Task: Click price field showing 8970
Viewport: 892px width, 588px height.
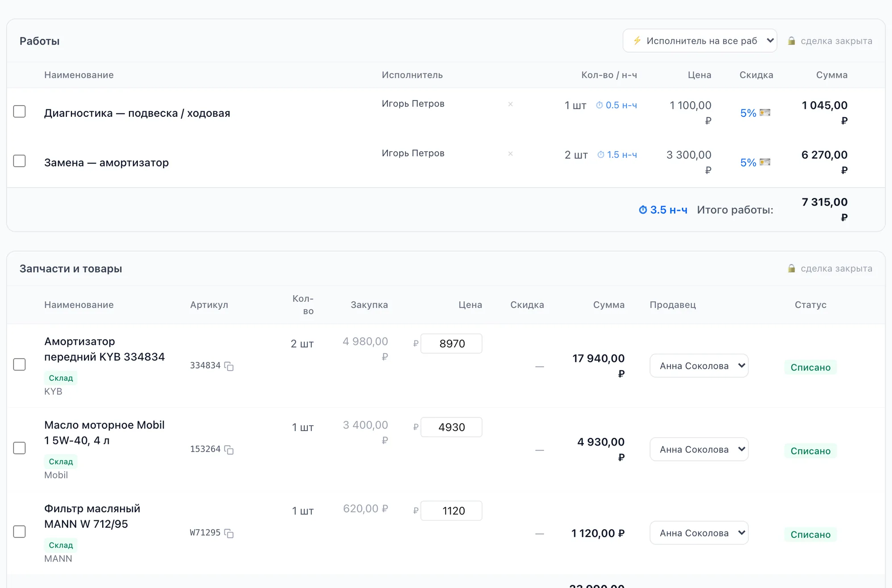Action: 451,343
